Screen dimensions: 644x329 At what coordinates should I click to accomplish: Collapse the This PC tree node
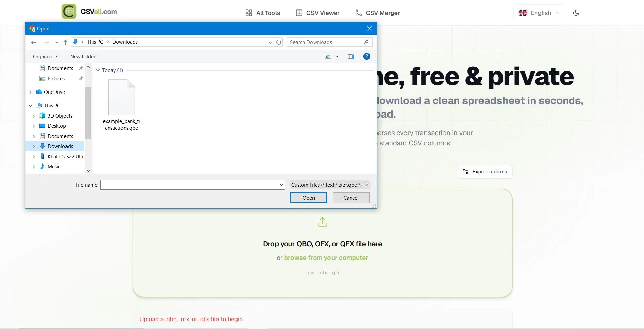(30, 106)
